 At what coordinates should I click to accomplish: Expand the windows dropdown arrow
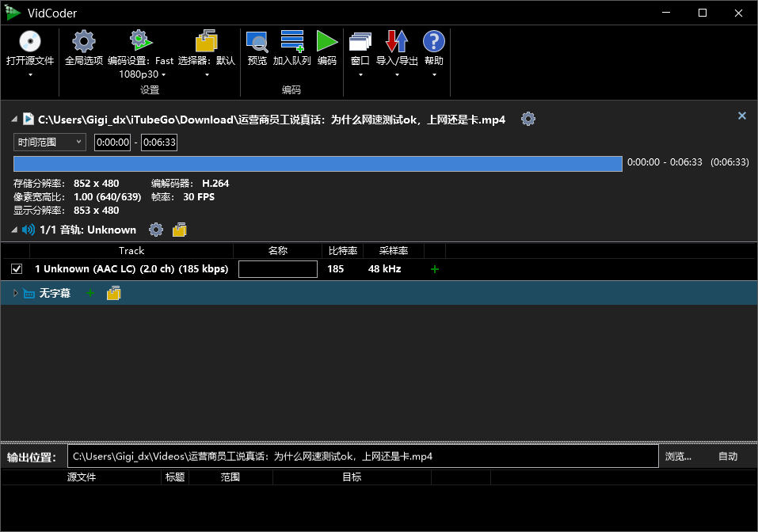point(360,75)
